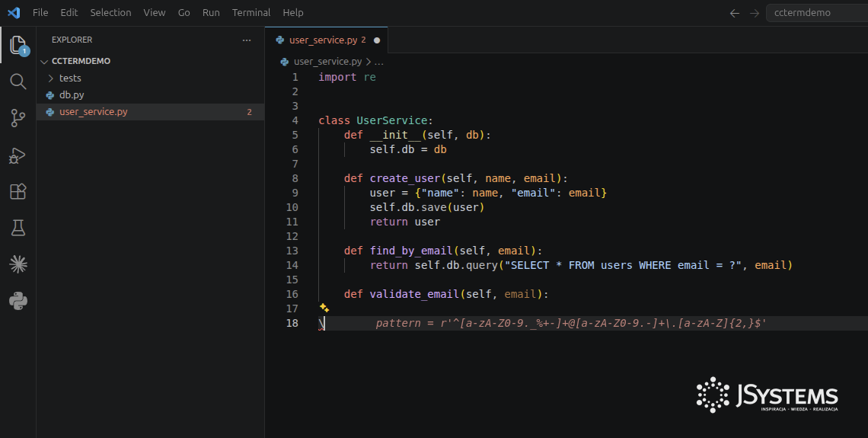The image size is (868, 438).
Task: Click the 'import re' code on line 1
Action: click(x=347, y=77)
